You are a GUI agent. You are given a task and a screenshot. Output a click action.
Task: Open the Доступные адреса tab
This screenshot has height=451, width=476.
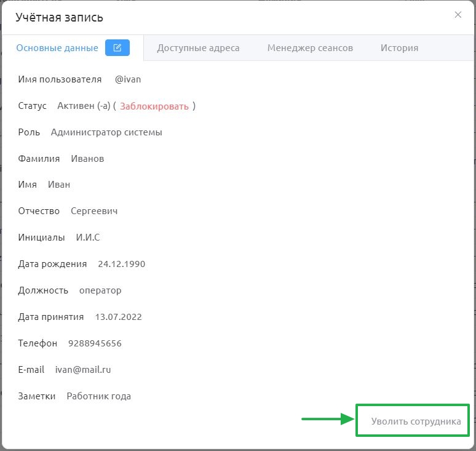198,48
